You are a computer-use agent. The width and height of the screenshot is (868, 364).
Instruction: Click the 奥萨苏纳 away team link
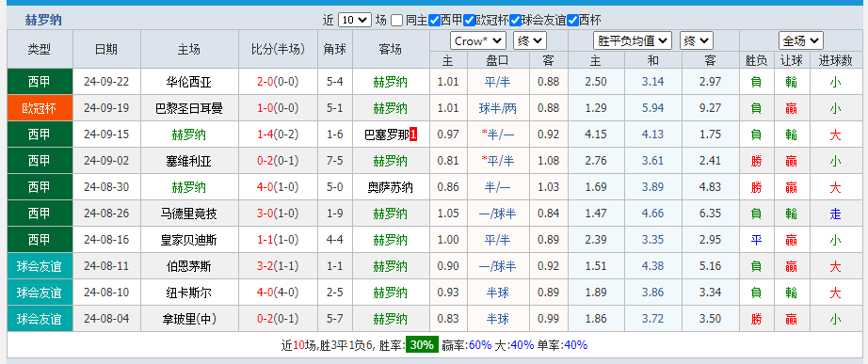pyautogui.click(x=391, y=187)
